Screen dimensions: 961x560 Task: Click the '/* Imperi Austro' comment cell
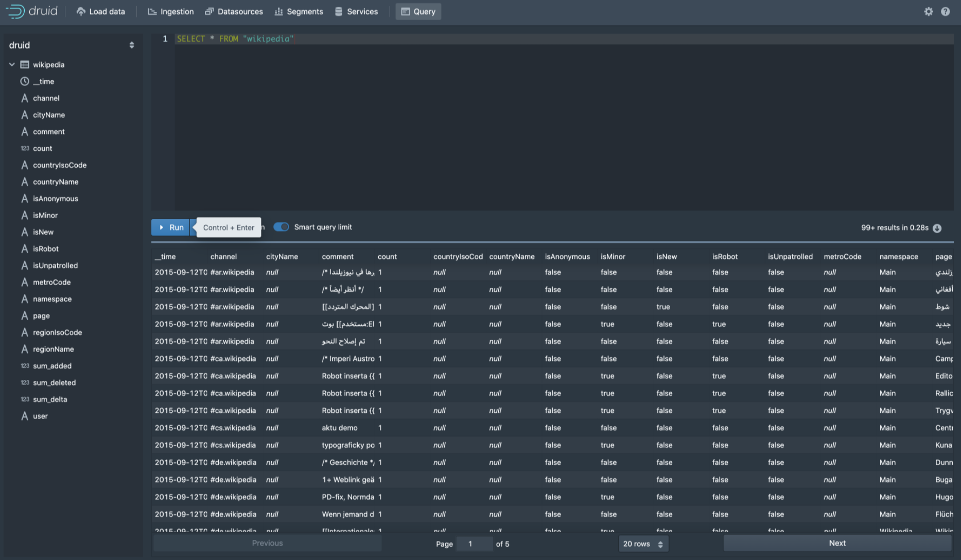click(347, 359)
